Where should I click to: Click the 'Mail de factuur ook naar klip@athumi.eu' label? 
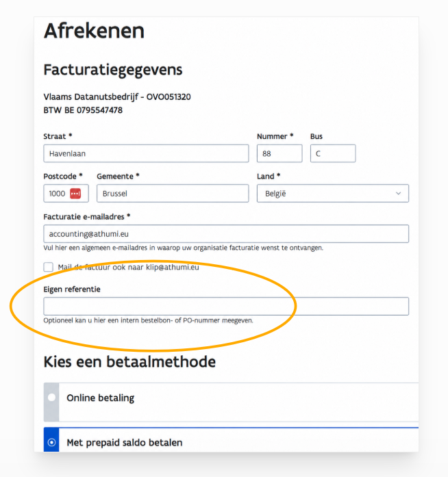128,267
